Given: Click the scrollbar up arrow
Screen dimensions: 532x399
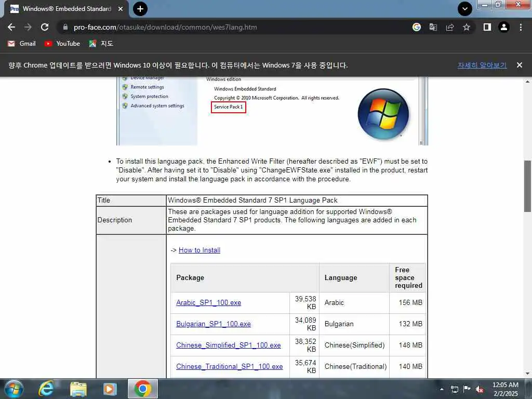Looking at the screenshot, I should [x=527, y=82].
